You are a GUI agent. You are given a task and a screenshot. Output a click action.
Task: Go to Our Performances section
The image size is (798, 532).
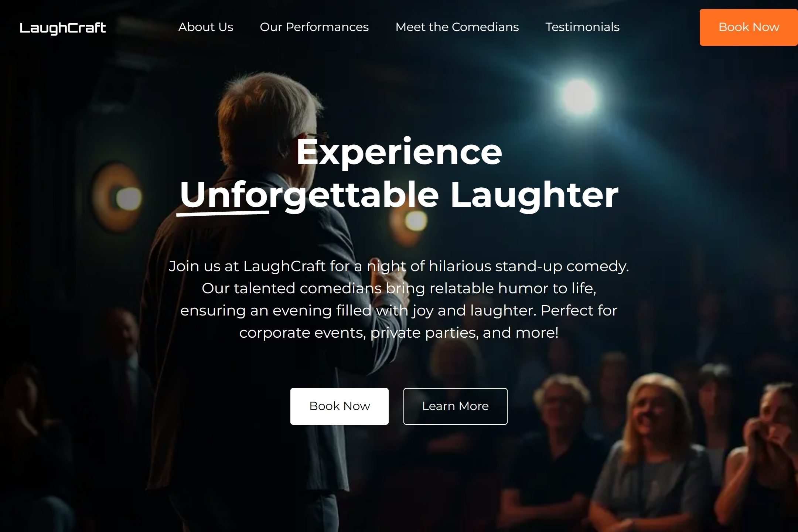314,27
